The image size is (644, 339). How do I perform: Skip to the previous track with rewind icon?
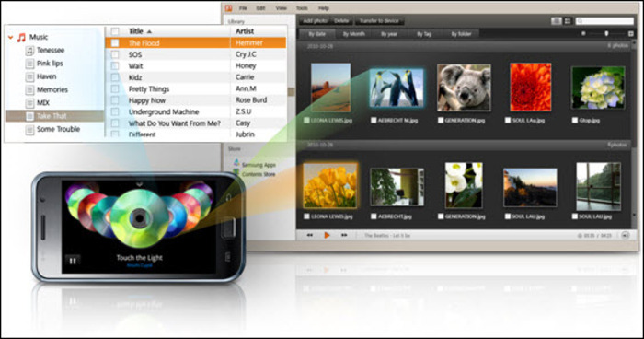[x=310, y=235]
